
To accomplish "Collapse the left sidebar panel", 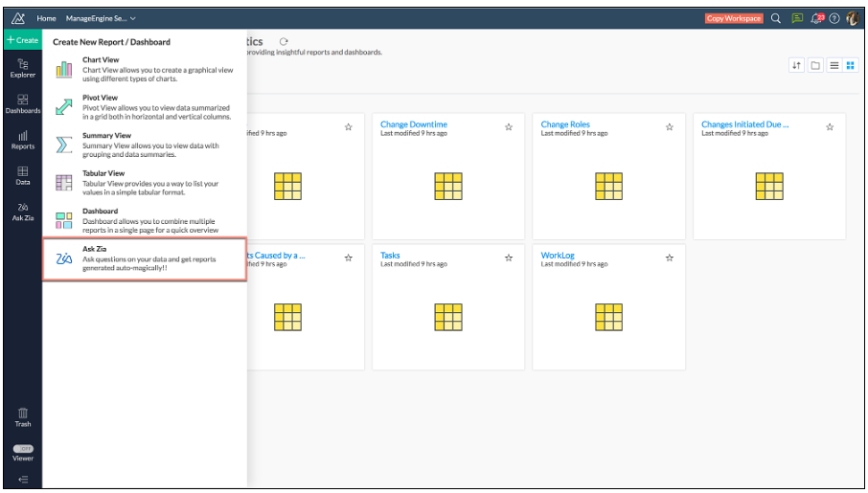I will tap(23, 480).
